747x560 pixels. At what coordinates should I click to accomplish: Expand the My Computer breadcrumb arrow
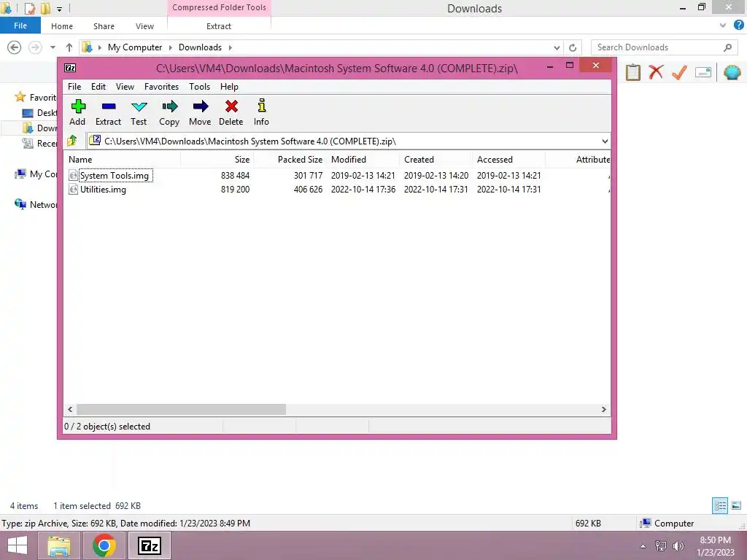coord(171,47)
